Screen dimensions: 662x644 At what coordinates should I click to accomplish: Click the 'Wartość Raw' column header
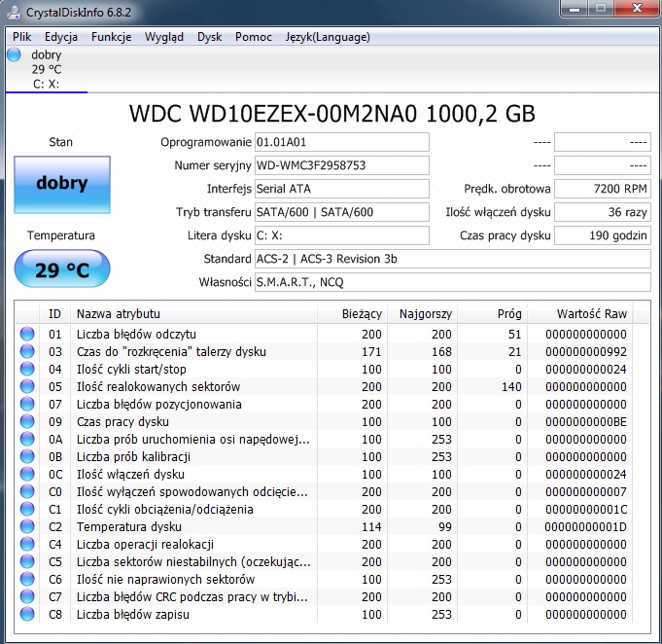click(x=579, y=313)
